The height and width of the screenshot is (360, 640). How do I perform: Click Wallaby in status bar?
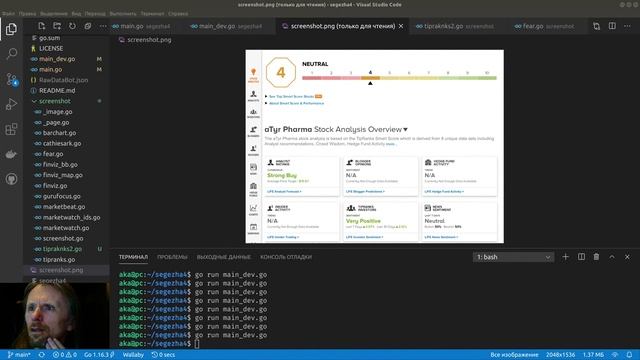click(133, 355)
